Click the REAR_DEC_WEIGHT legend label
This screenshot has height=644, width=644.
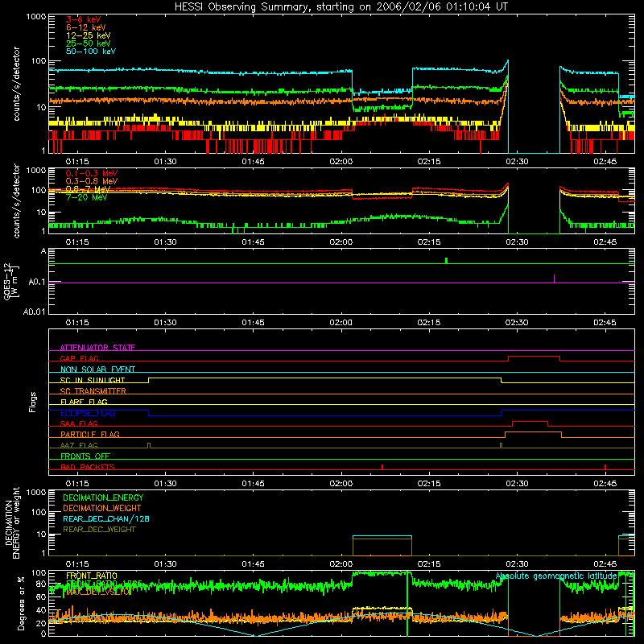click(x=99, y=530)
